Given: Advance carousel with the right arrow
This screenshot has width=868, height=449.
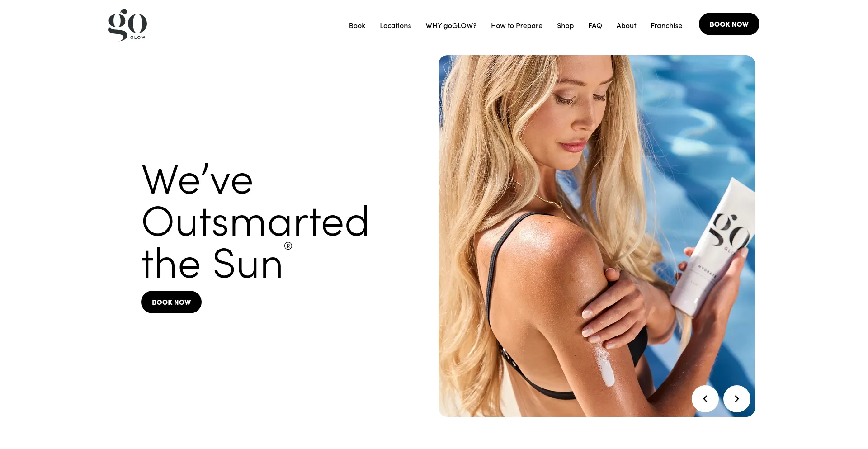Looking at the screenshot, I should 736,398.
